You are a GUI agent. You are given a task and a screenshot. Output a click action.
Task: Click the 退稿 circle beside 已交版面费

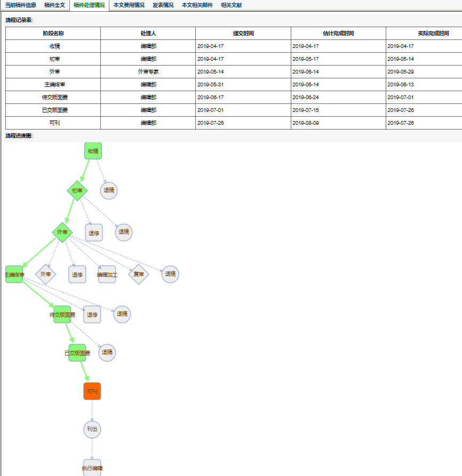click(107, 352)
